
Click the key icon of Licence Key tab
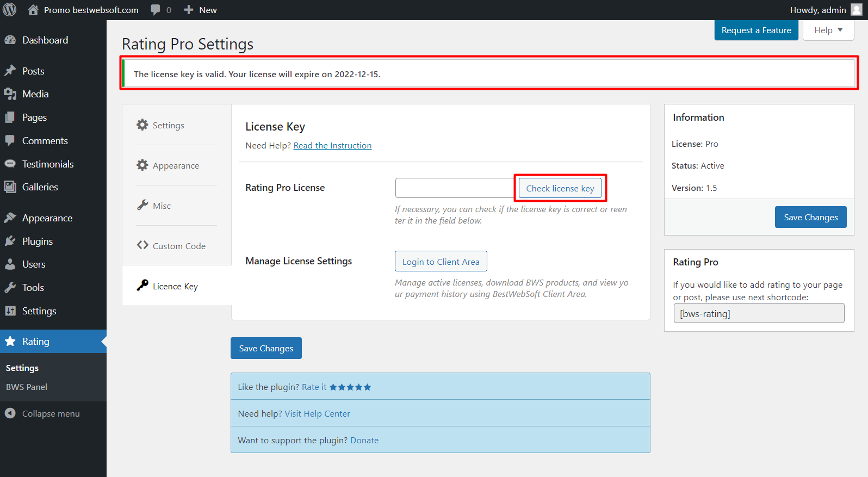tap(142, 285)
